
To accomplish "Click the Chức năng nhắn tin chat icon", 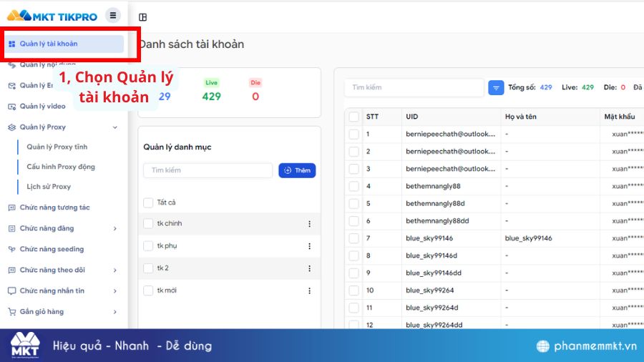I will (x=12, y=291).
